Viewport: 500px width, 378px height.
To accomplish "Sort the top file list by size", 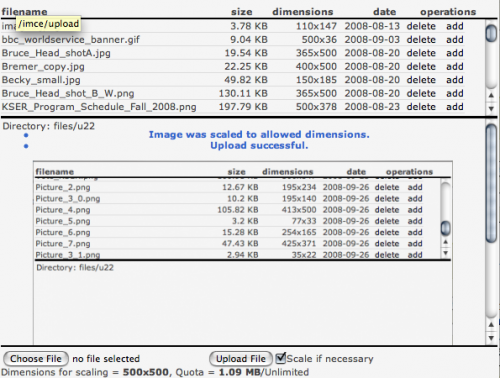I will [242, 12].
